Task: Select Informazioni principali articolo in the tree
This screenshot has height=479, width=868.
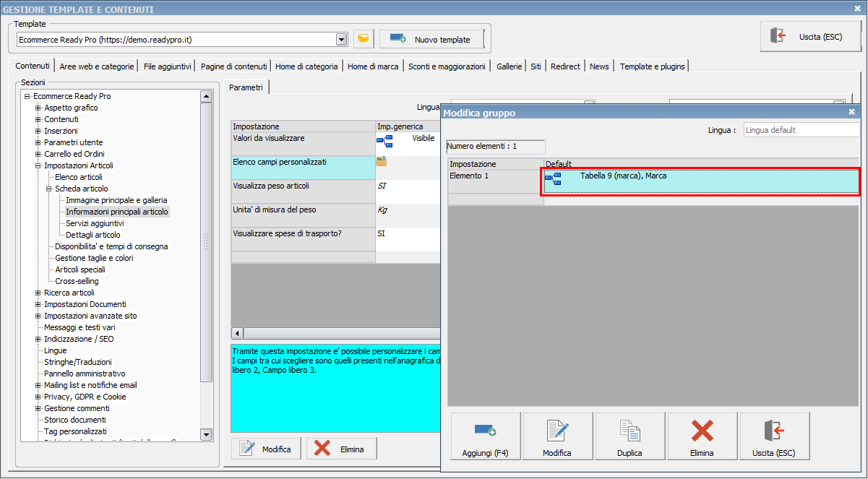Action: (117, 212)
